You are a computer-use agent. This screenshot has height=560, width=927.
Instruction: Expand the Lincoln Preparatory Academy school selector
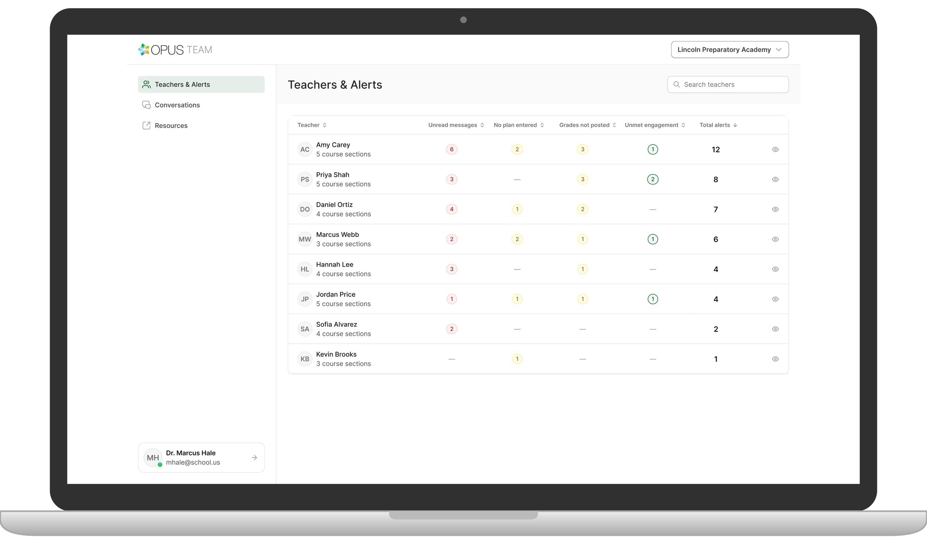[730, 50]
